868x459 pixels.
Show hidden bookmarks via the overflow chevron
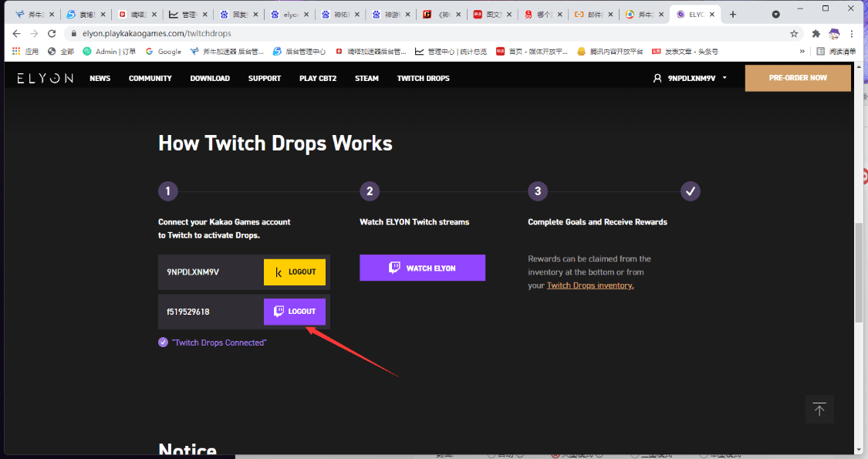(x=802, y=52)
